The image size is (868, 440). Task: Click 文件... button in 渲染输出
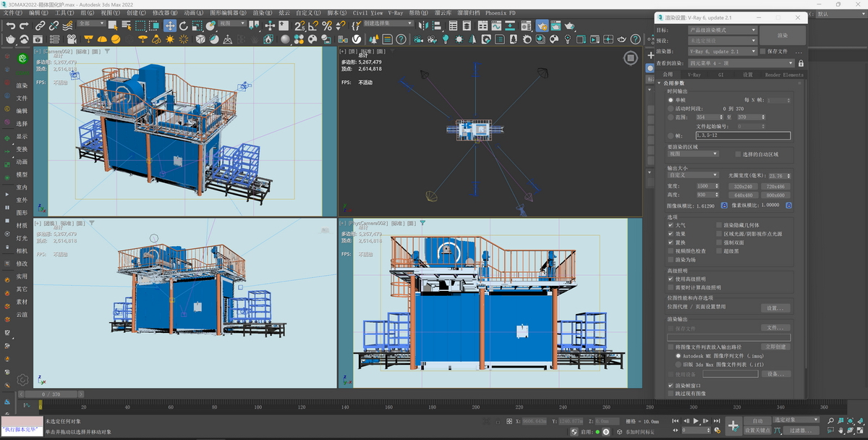pos(774,328)
